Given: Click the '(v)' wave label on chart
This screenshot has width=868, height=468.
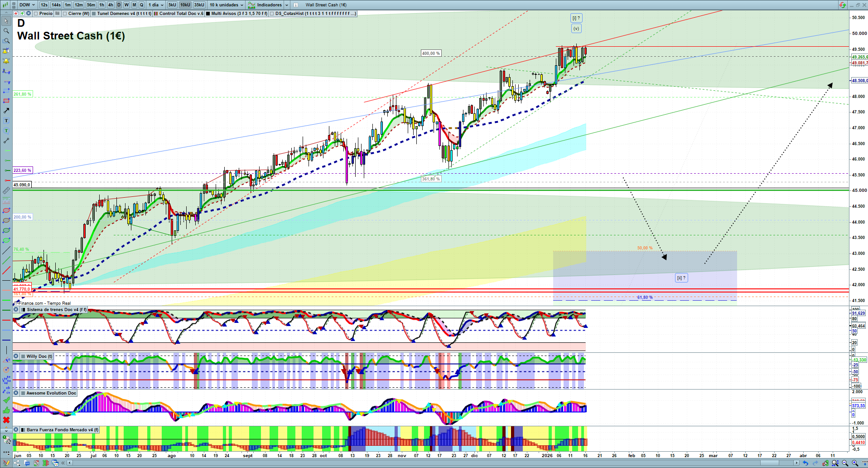Looking at the screenshot, I should (576, 29).
